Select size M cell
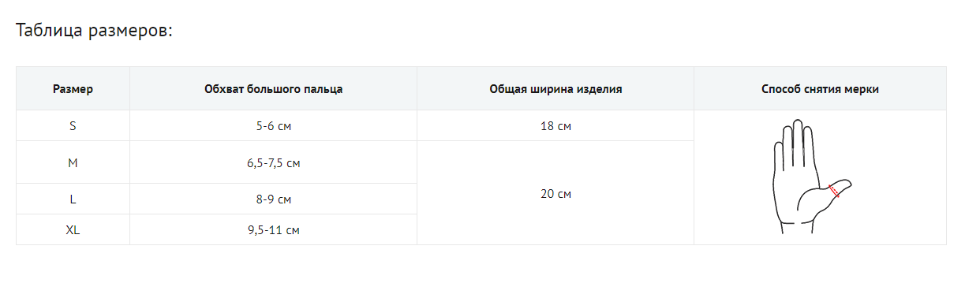This screenshot has width=980, height=298. tap(73, 162)
